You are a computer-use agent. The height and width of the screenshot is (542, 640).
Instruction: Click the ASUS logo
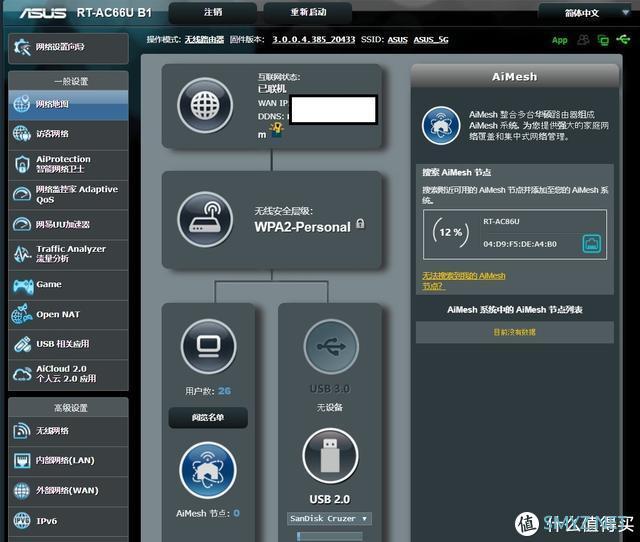43,13
